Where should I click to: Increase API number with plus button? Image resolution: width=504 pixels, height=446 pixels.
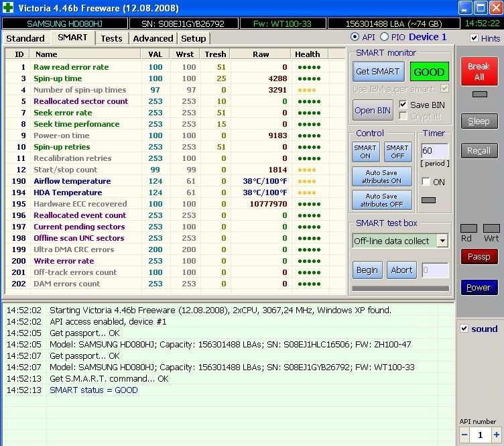click(x=496, y=435)
